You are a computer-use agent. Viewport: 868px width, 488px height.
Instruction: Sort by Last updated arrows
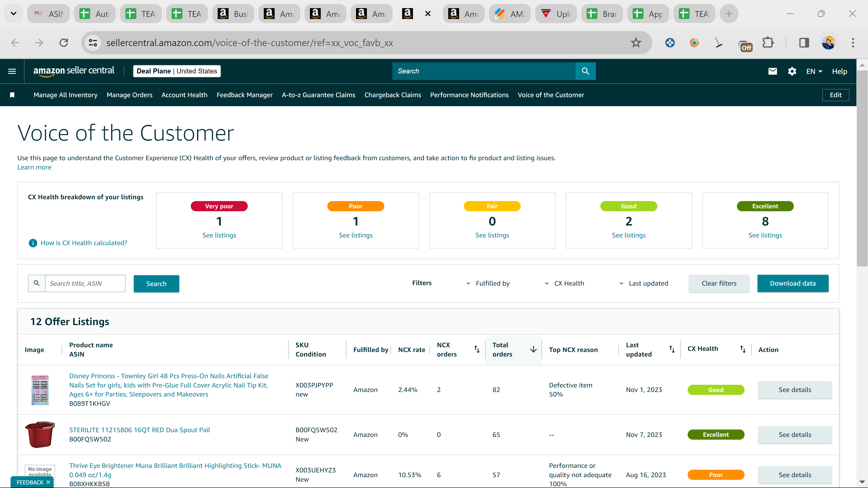(672, 349)
